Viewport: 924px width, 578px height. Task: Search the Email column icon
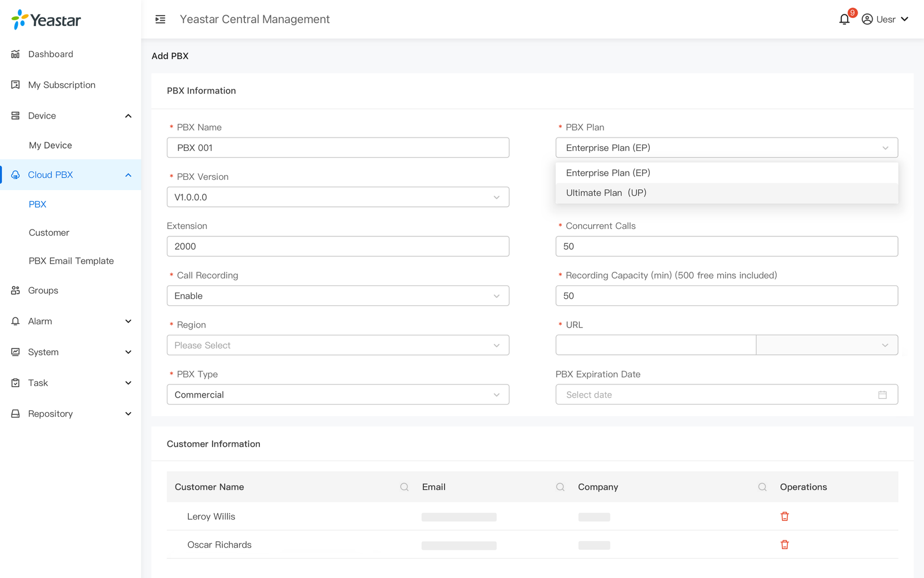560,487
